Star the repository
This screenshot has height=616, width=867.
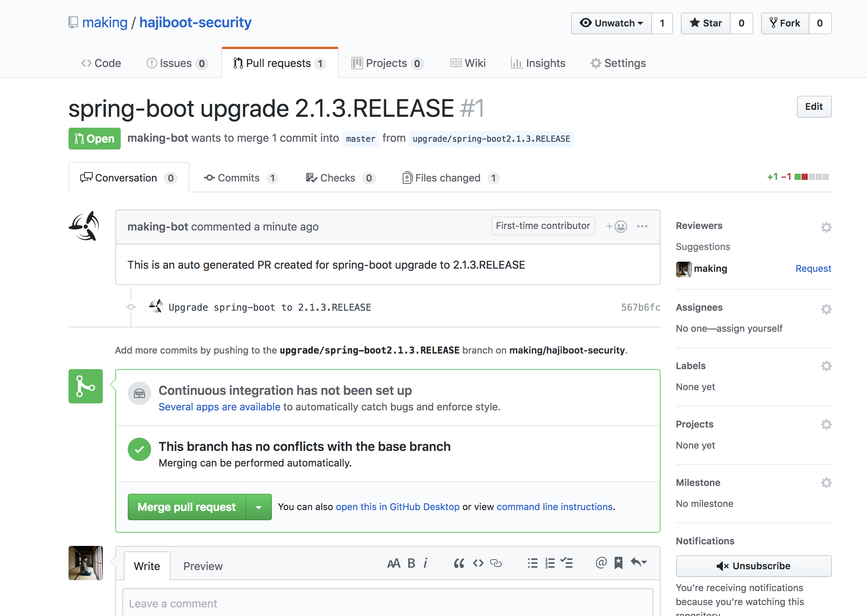coord(706,23)
